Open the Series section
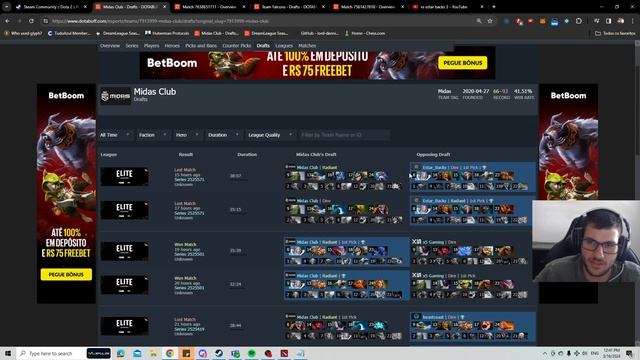Image resolution: width=640 pixels, height=360 pixels. pyautogui.click(x=132, y=46)
